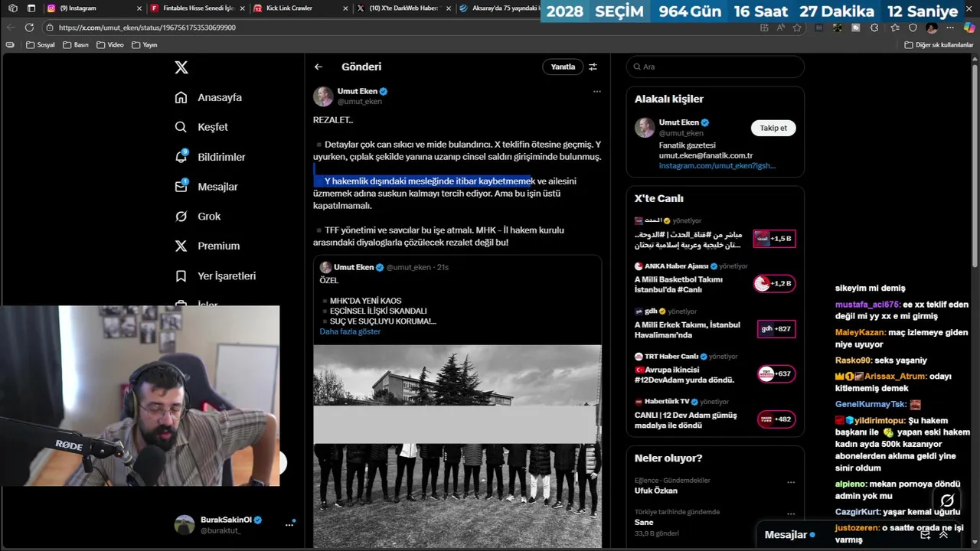Click the x.com address bar URL
This screenshot has height=551, width=980.
coord(147,28)
